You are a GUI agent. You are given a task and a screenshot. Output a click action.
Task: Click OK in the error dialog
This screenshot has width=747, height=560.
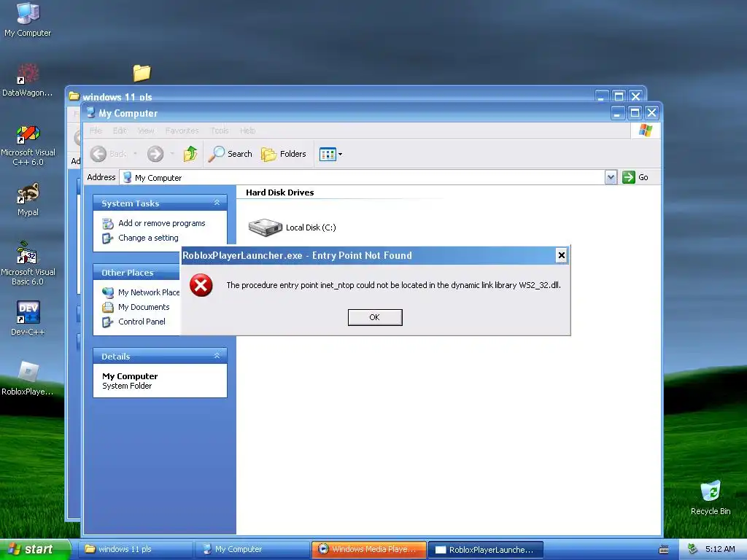pos(375,317)
